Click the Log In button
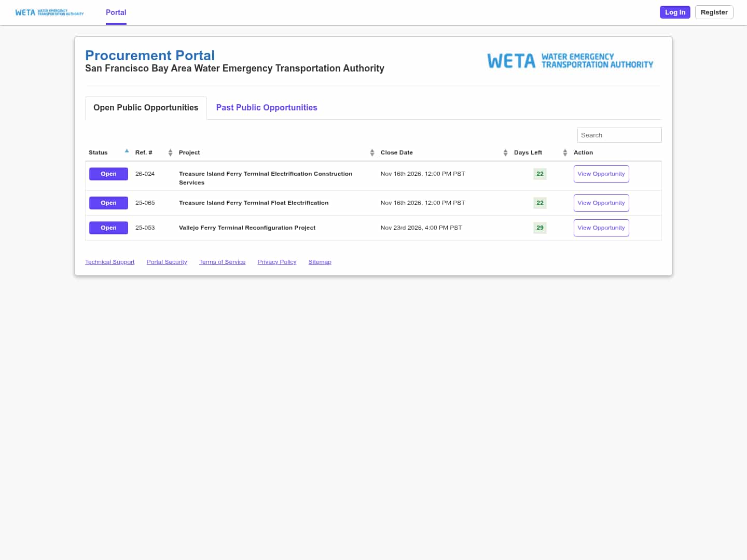The image size is (747, 560). [x=675, y=12]
